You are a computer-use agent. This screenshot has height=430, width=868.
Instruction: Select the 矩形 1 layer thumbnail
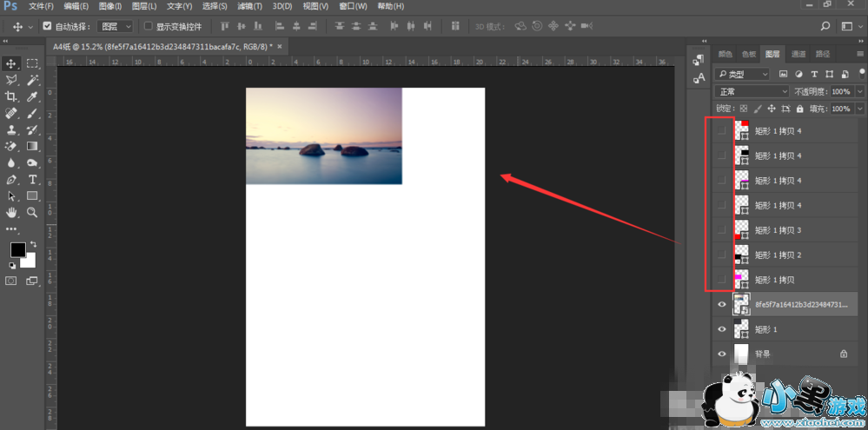741,330
